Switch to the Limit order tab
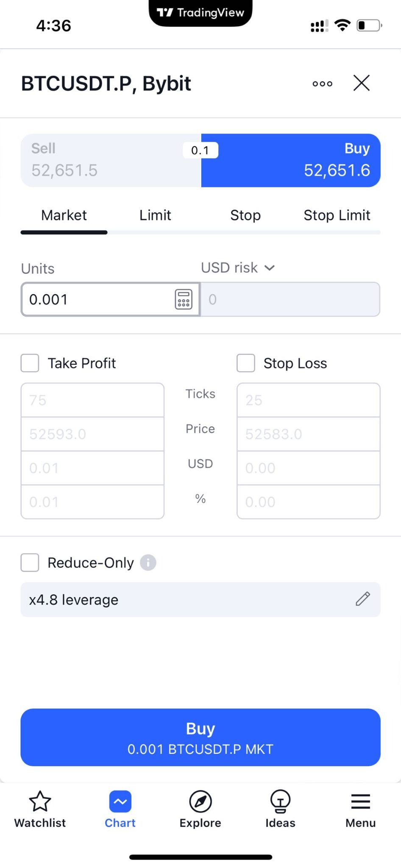The image size is (401, 868). tap(155, 215)
